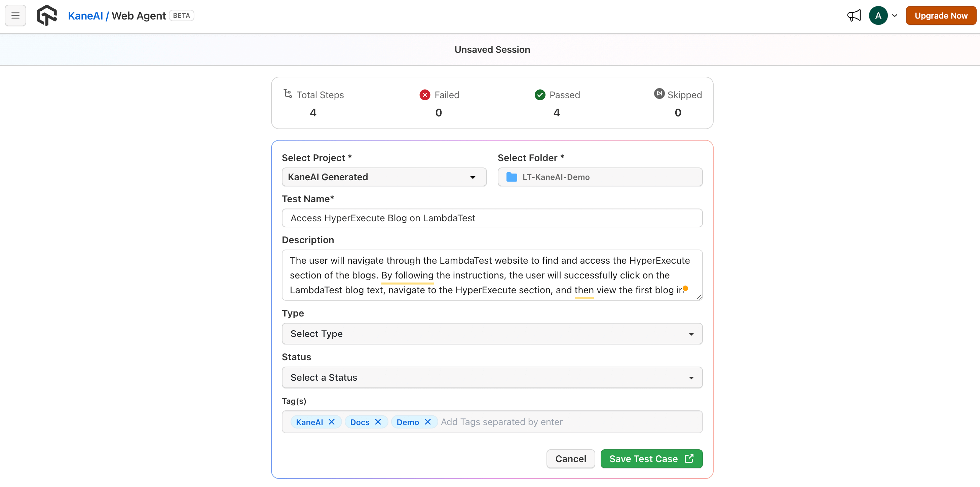Click the blue folder icon
This screenshot has width=980, height=487.
512,177
